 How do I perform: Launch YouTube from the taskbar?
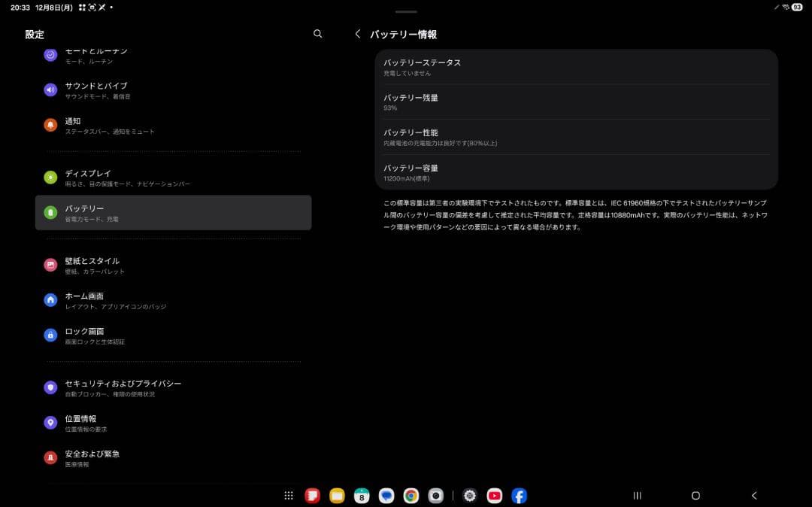point(494,496)
